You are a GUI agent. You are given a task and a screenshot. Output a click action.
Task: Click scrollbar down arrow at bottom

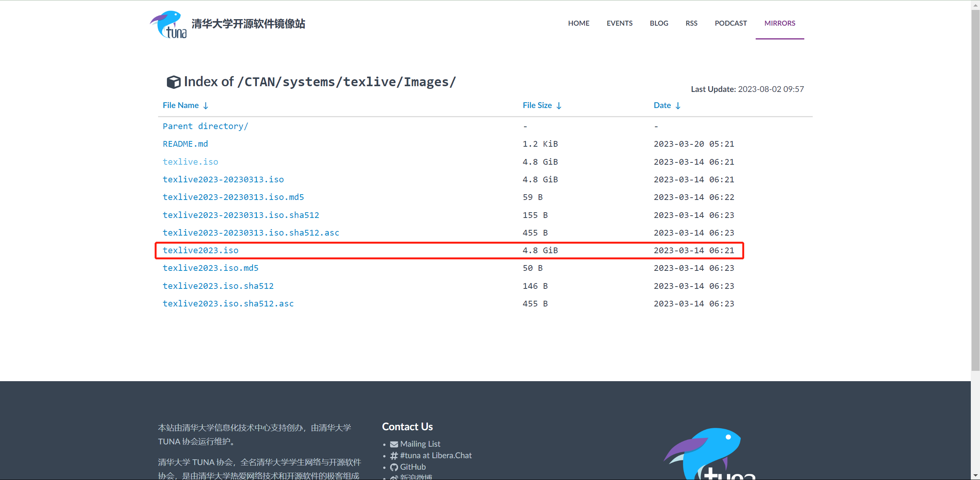(975, 476)
